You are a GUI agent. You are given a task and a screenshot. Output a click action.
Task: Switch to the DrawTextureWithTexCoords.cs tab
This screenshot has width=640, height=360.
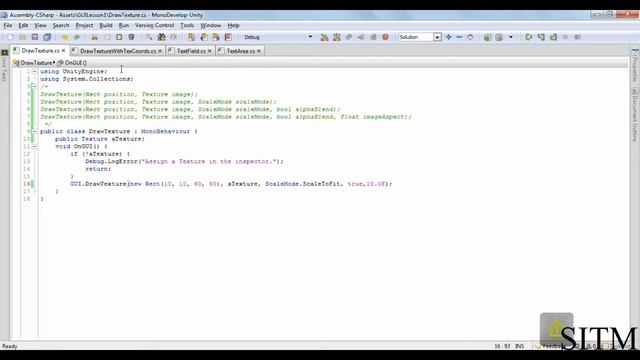pyautogui.click(x=118, y=51)
